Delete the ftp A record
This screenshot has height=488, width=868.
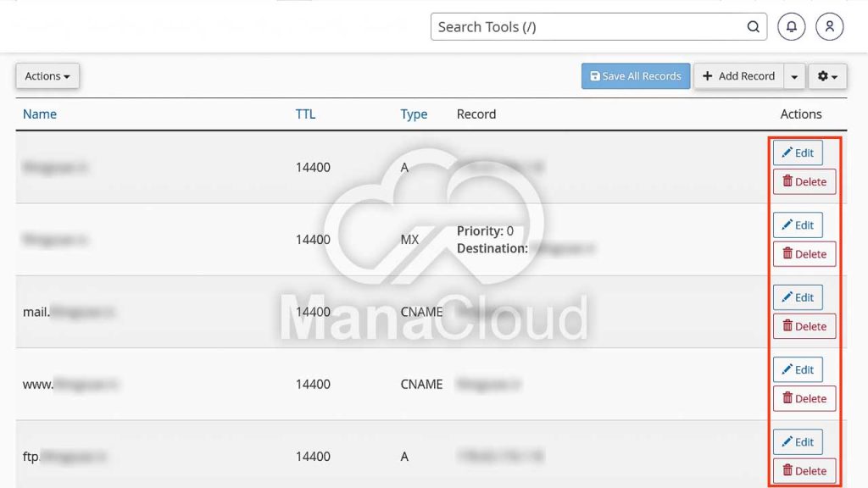click(804, 470)
